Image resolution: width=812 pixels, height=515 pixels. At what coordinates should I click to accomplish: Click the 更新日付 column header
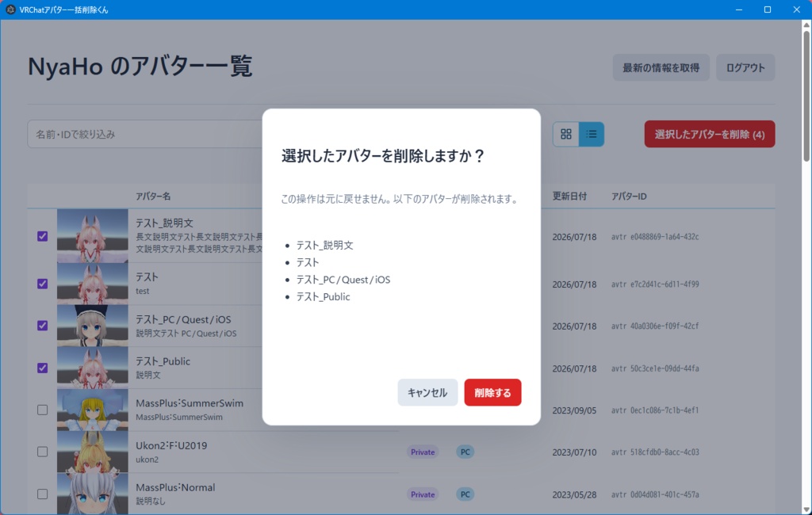(569, 196)
